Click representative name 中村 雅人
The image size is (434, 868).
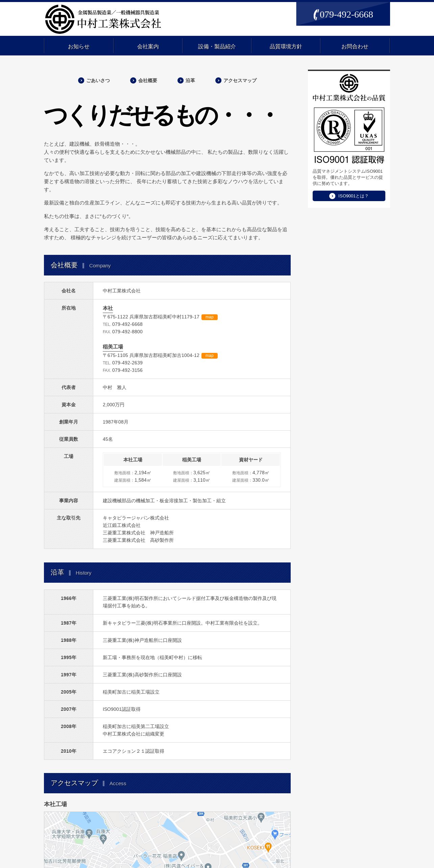[115, 387]
